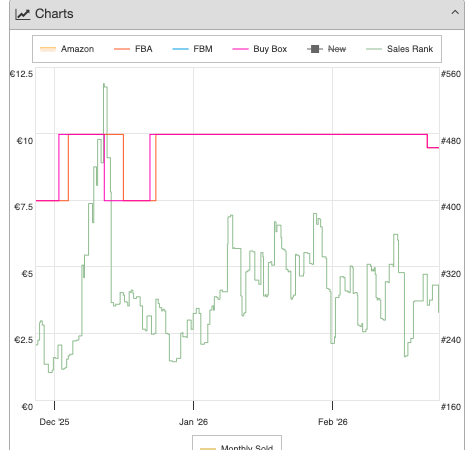Click the #320 rank axis label
This screenshot has width=474, height=450.
click(451, 274)
